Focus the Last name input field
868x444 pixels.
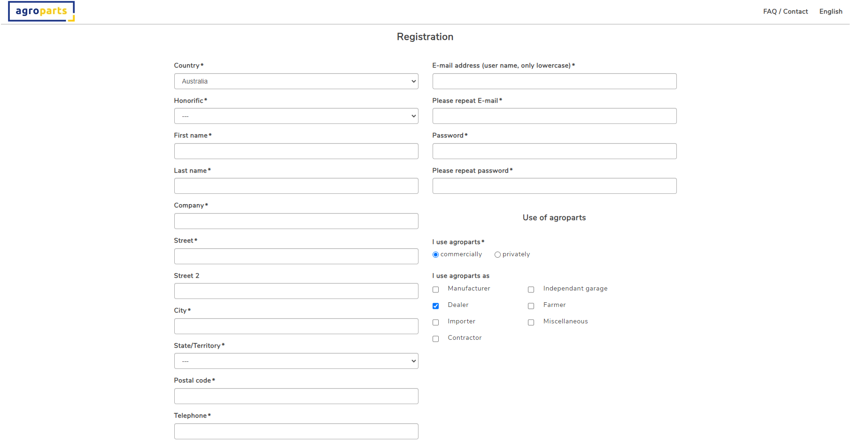coord(296,186)
